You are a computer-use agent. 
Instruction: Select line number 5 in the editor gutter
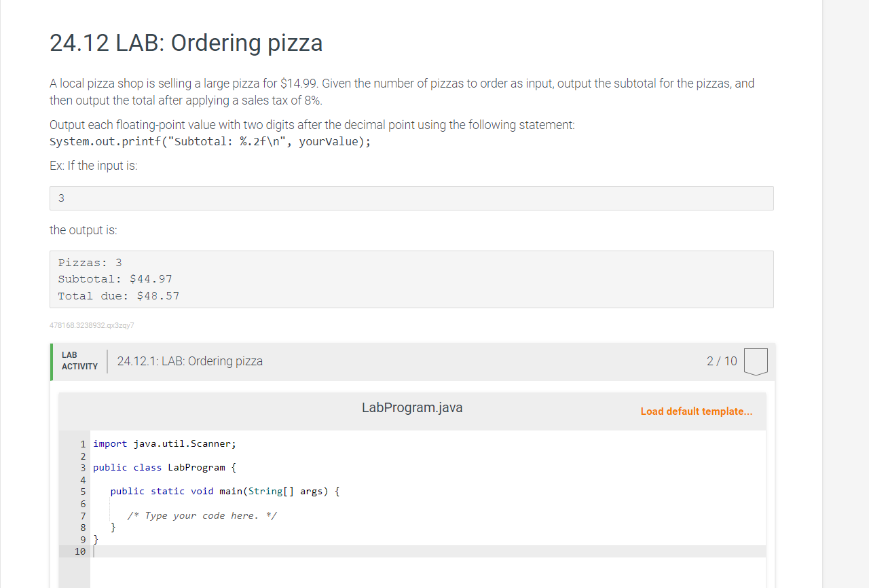(x=83, y=492)
